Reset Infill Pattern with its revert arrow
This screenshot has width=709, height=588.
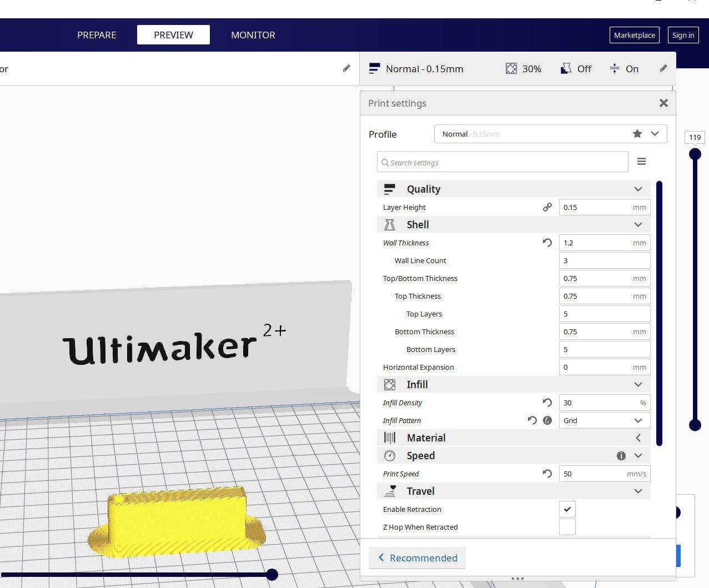[x=532, y=420]
